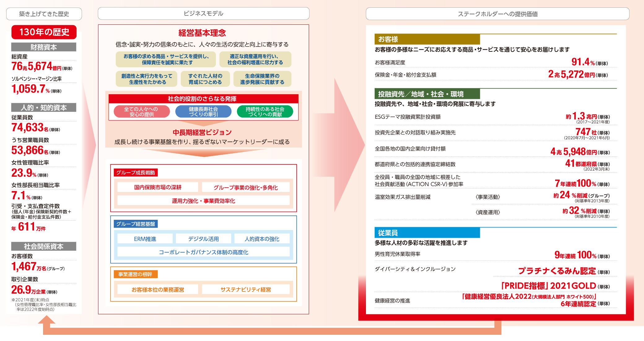
Task: Click the ステークホルダーへの提供価値 header
Action: pos(498,14)
